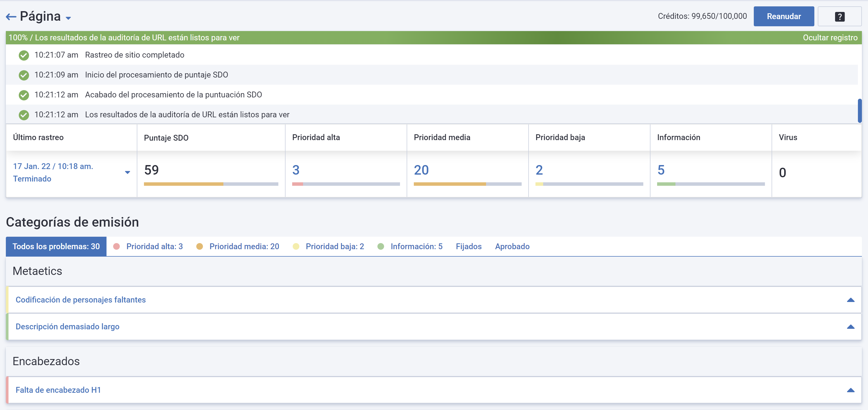Click the Puntaje SDO progress bar
Image resolution: width=868 pixels, height=410 pixels.
(211, 184)
